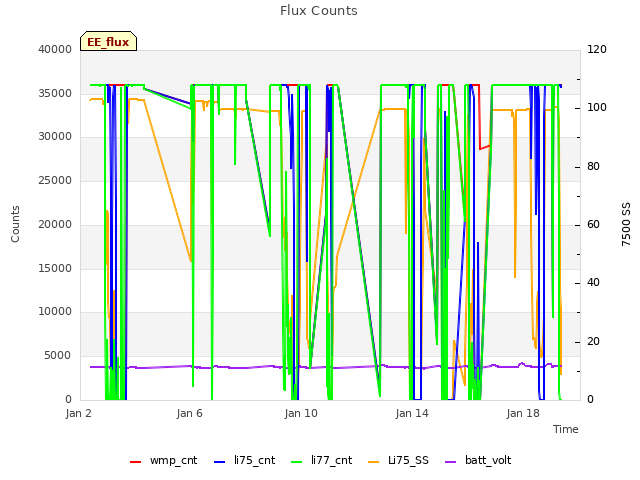
Task: Click the Jan 10 x-axis label
Action: [301, 413]
